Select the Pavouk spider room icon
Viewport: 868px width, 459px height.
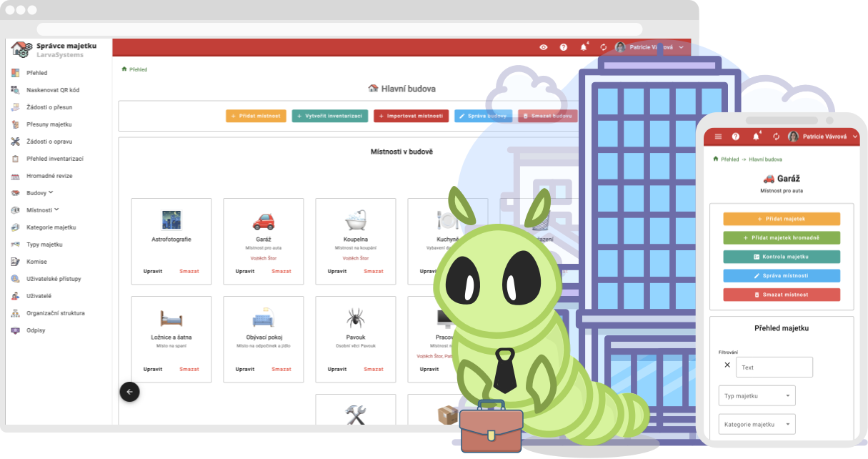(356, 318)
